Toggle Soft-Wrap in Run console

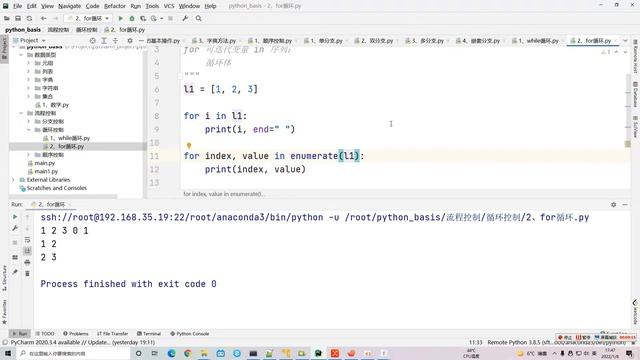click(x=27, y=240)
